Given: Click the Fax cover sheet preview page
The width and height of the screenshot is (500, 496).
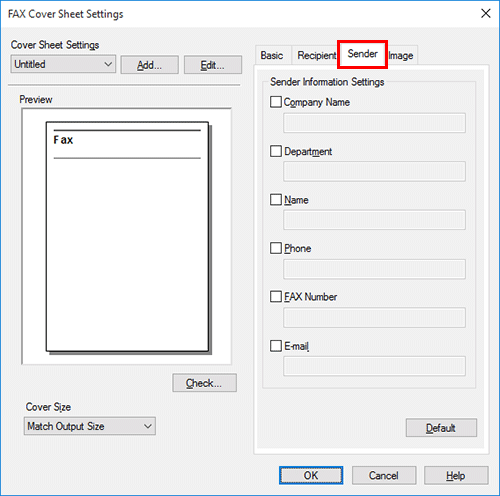Looking at the screenshot, I should click(x=127, y=237).
